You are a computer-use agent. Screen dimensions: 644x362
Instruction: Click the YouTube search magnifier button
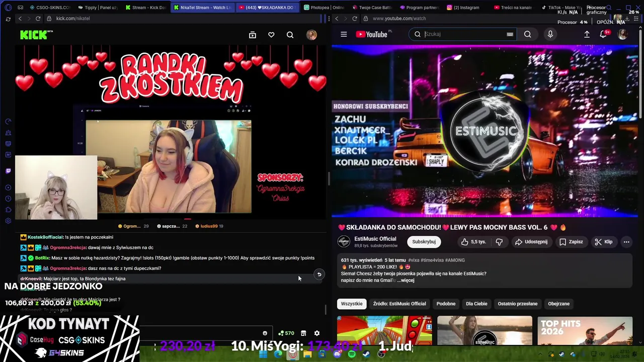point(527,34)
